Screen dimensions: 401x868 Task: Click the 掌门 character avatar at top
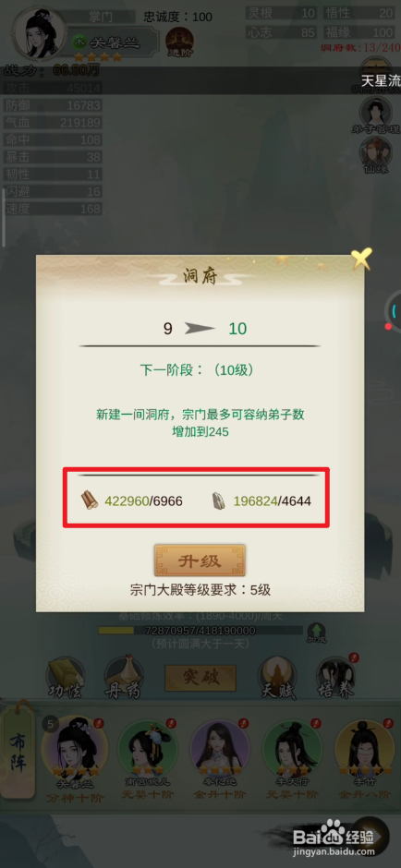(40, 33)
